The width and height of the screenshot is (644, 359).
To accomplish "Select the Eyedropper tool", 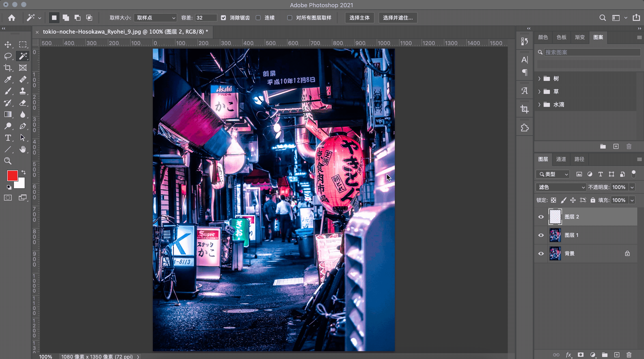I will pyautogui.click(x=8, y=80).
